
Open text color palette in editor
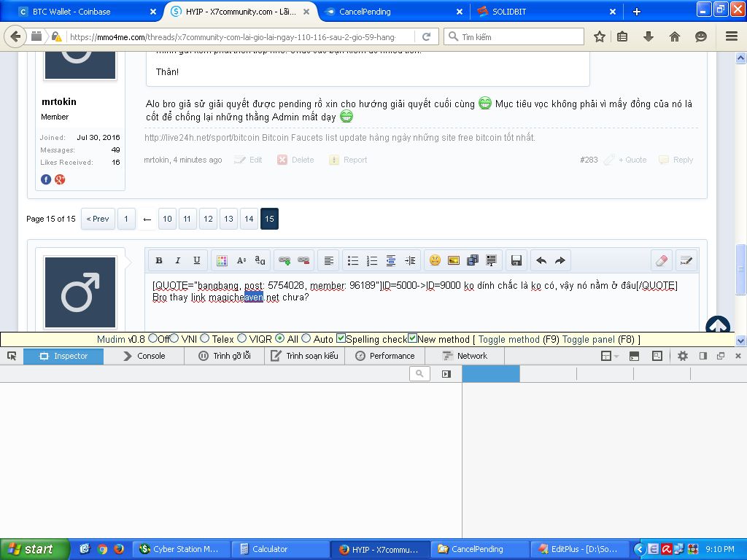(222, 260)
